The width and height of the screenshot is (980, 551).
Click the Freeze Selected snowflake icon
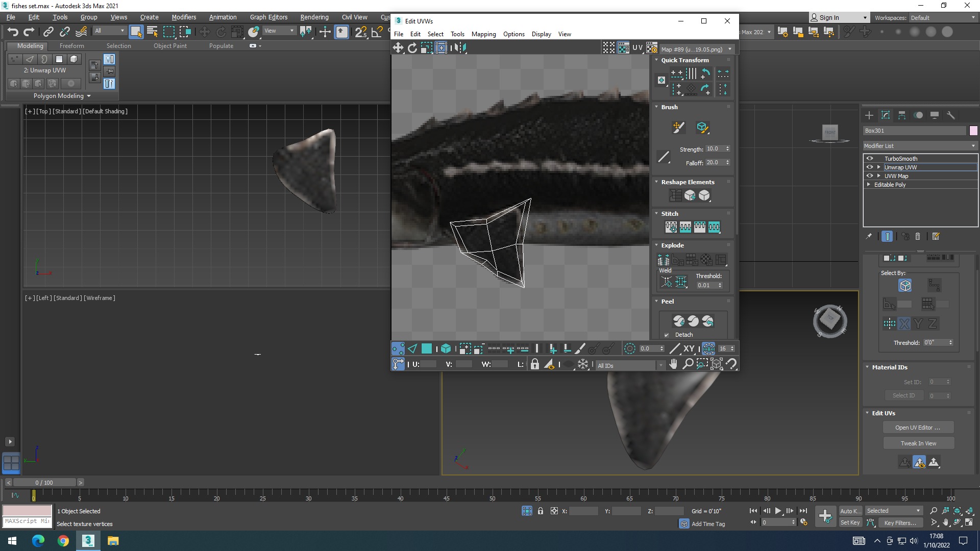pos(583,364)
